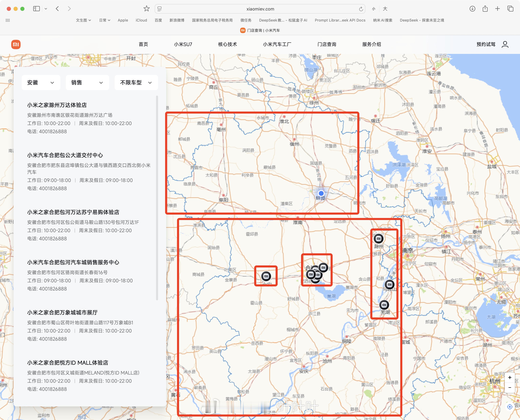
Task: Go forward to the next page
Action: tap(69, 9)
